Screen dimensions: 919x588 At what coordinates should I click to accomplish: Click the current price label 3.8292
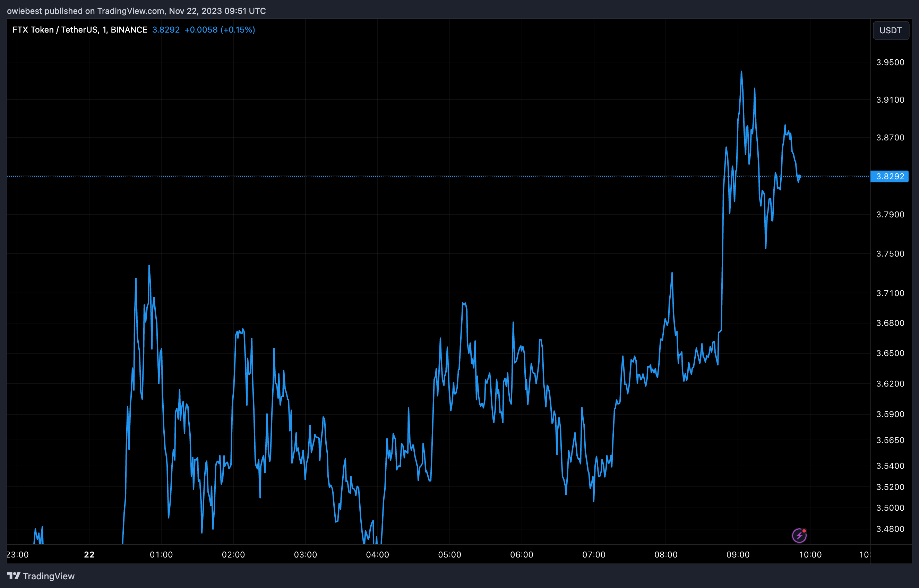(x=890, y=176)
